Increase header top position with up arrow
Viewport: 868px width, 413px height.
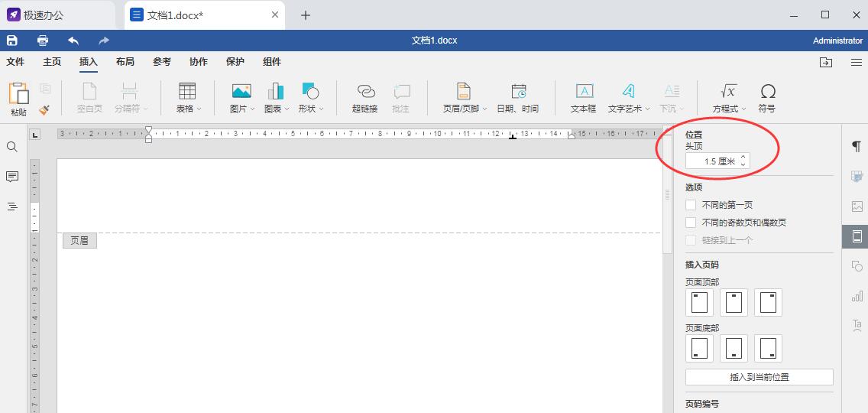click(x=743, y=158)
